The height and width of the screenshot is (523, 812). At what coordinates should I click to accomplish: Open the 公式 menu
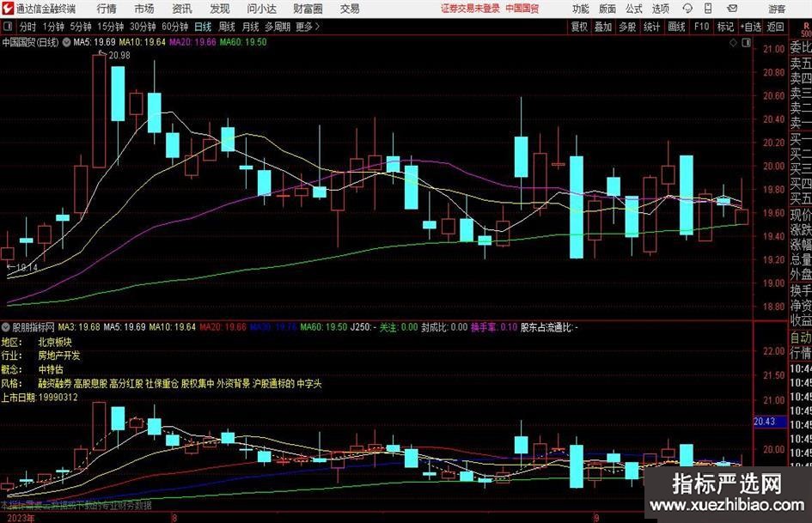634,9
